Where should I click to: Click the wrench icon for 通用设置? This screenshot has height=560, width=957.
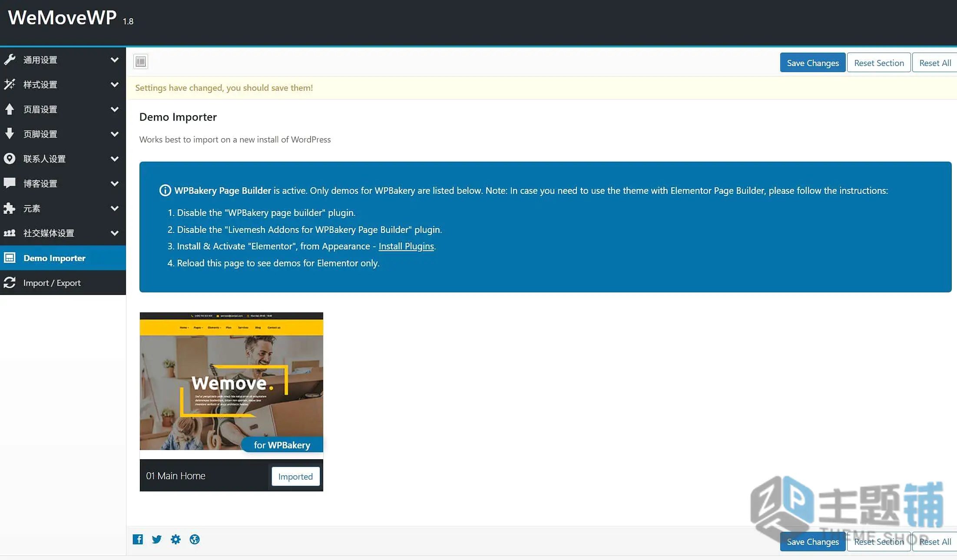click(x=10, y=60)
